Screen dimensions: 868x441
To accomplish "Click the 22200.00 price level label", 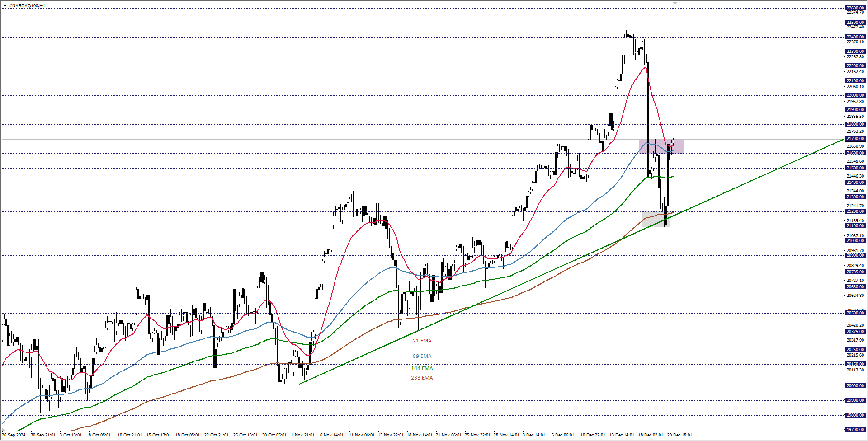I will pyautogui.click(x=855, y=66).
